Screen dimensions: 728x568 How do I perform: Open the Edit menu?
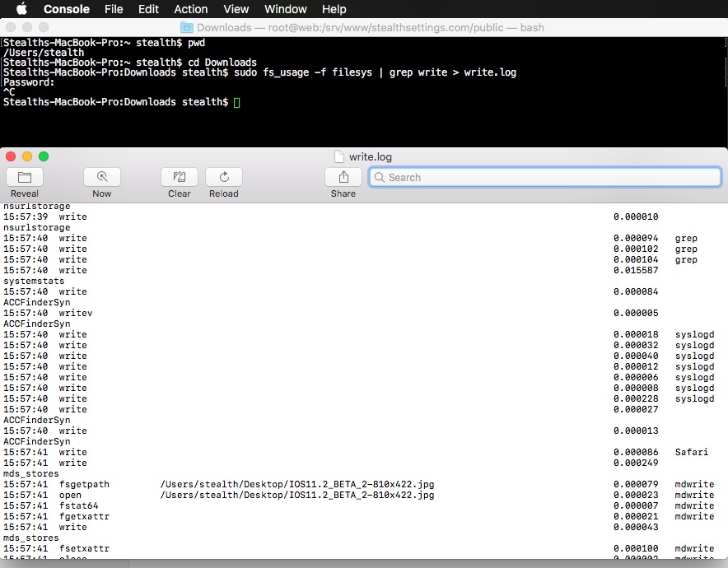(148, 9)
